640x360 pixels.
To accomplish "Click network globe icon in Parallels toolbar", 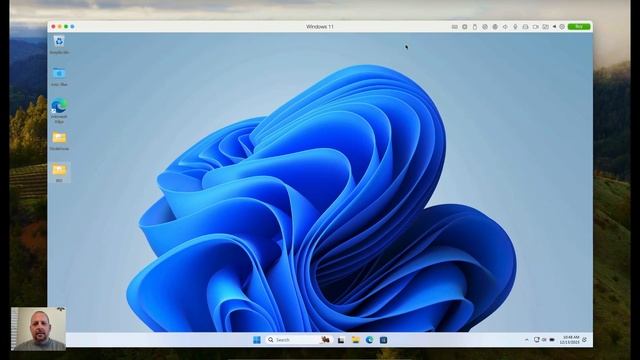I will point(495,27).
